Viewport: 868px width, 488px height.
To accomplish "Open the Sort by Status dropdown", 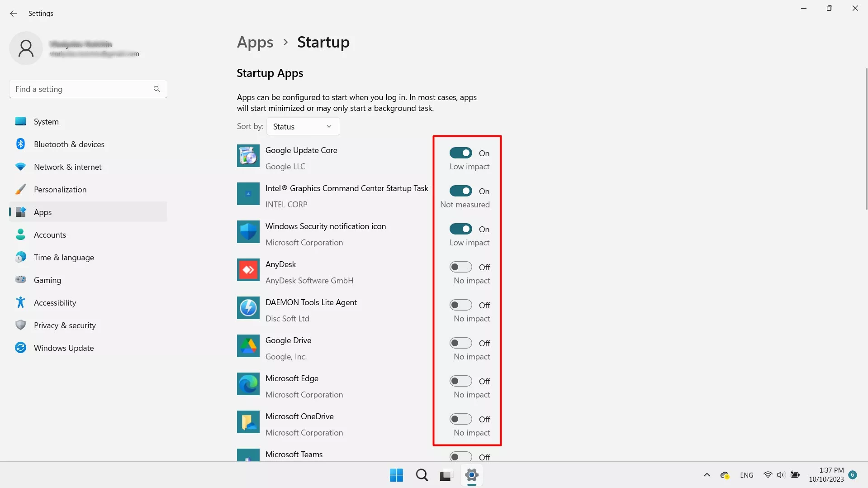I will (303, 127).
